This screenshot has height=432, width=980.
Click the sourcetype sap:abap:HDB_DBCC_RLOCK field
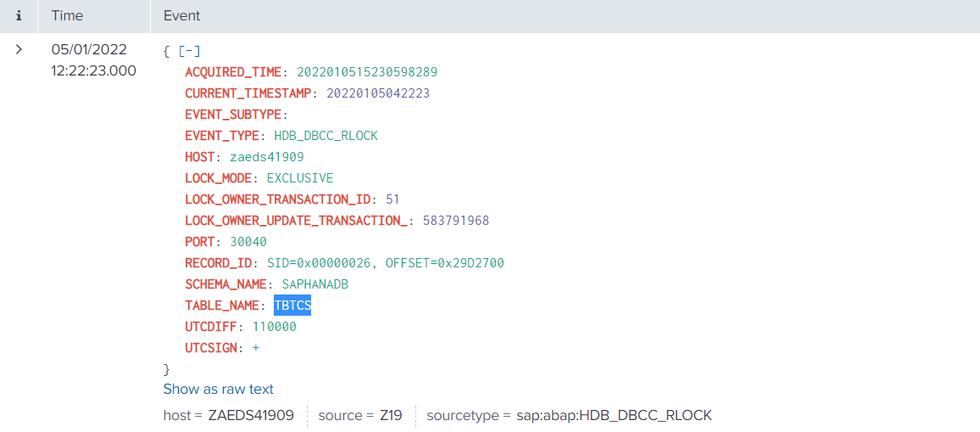tap(614, 415)
